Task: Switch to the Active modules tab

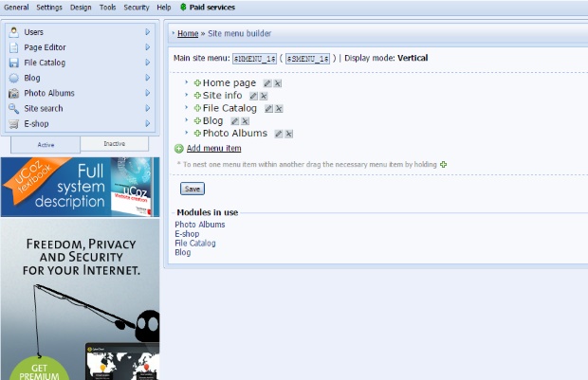Action: click(x=46, y=145)
